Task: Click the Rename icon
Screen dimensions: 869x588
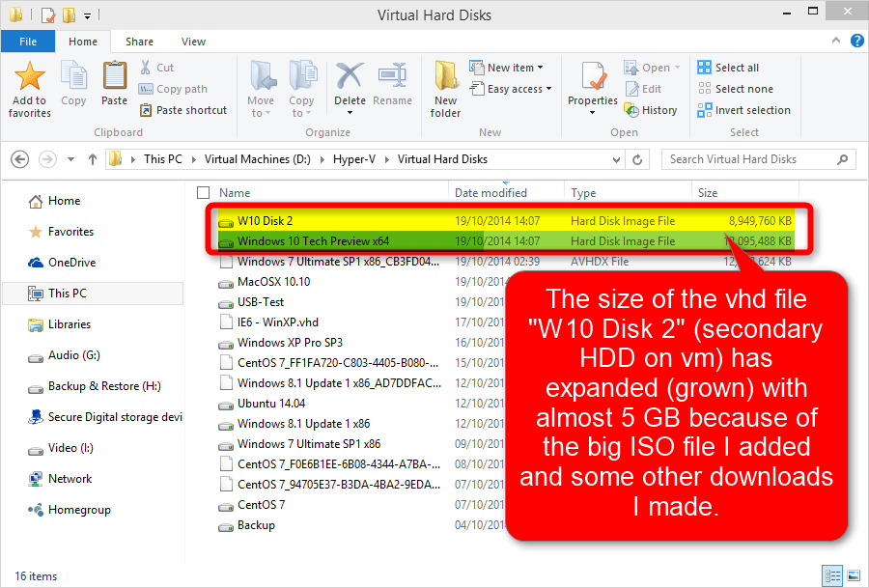Action: coord(392,76)
